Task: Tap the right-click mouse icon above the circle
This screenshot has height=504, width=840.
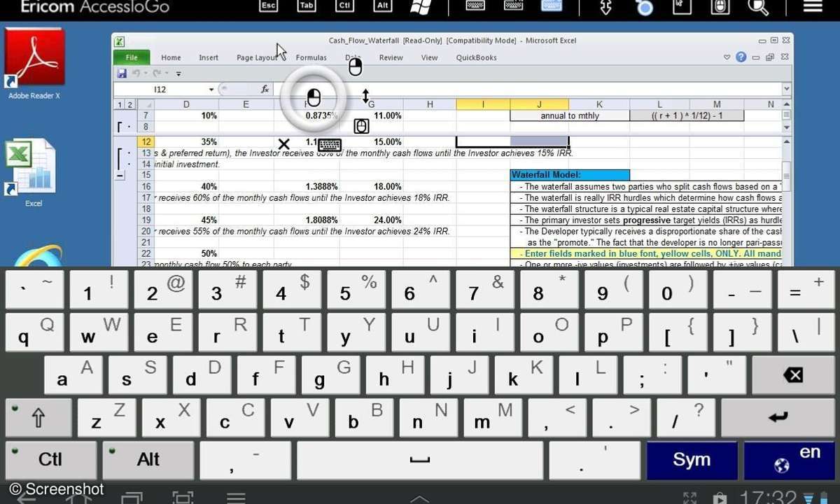Action: (356, 66)
